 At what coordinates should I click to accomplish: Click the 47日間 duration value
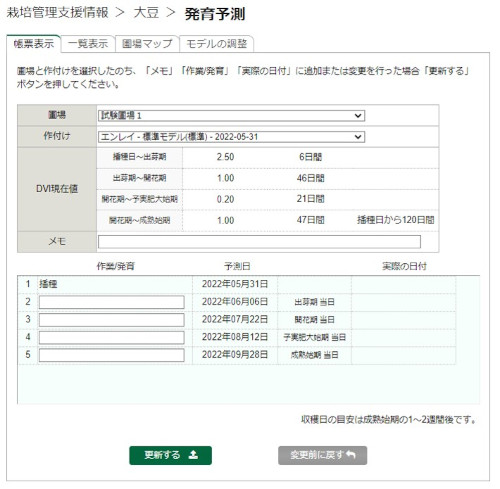(310, 220)
